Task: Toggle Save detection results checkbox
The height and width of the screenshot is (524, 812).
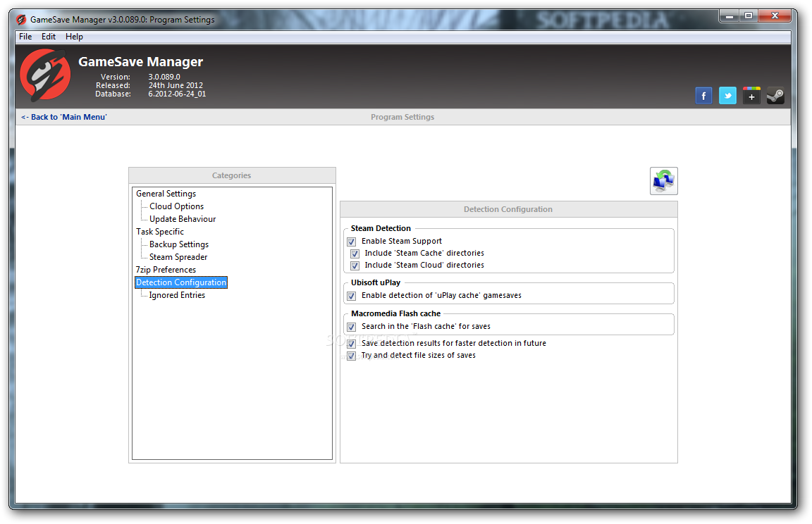Action: (x=352, y=344)
